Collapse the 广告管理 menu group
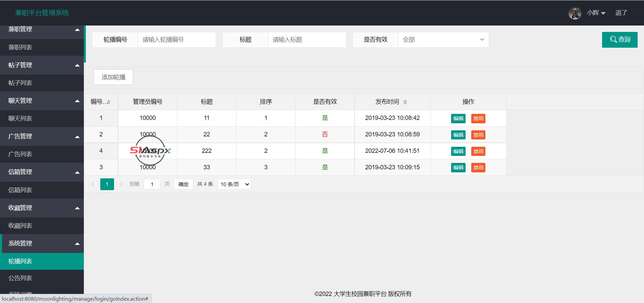Image resolution: width=644 pixels, height=303 pixels. [42, 136]
